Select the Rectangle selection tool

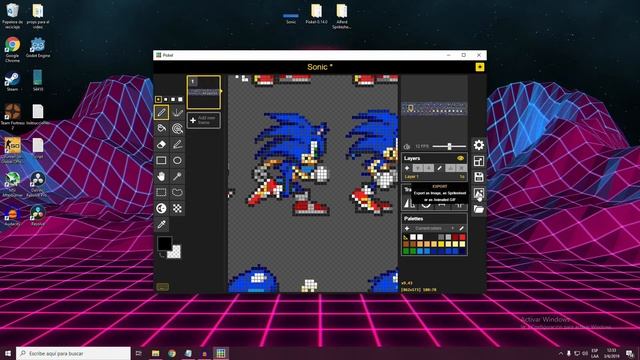(161, 192)
